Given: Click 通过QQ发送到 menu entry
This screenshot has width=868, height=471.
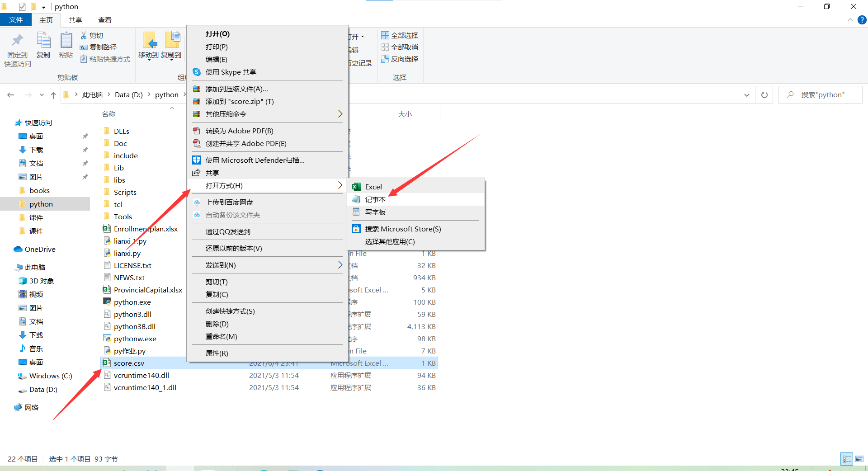Looking at the screenshot, I should coord(267,231).
